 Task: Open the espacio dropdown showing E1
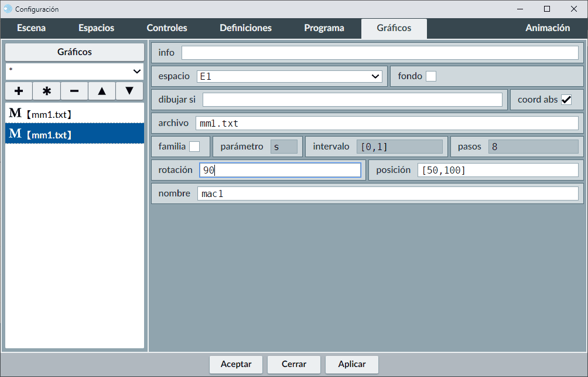point(289,76)
